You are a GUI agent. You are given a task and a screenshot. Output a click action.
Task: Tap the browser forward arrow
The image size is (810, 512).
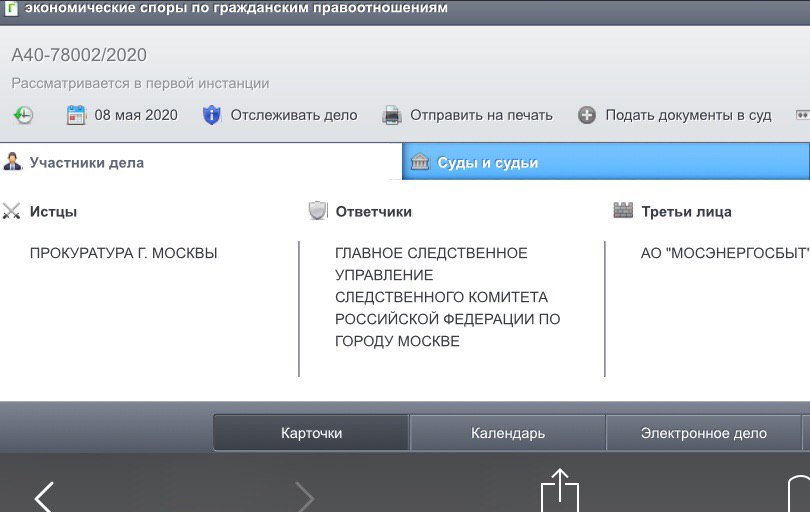(x=304, y=497)
